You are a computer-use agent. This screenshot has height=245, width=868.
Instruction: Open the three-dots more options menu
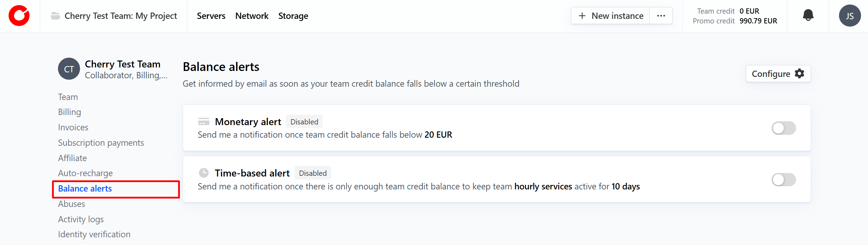[661, 16]
